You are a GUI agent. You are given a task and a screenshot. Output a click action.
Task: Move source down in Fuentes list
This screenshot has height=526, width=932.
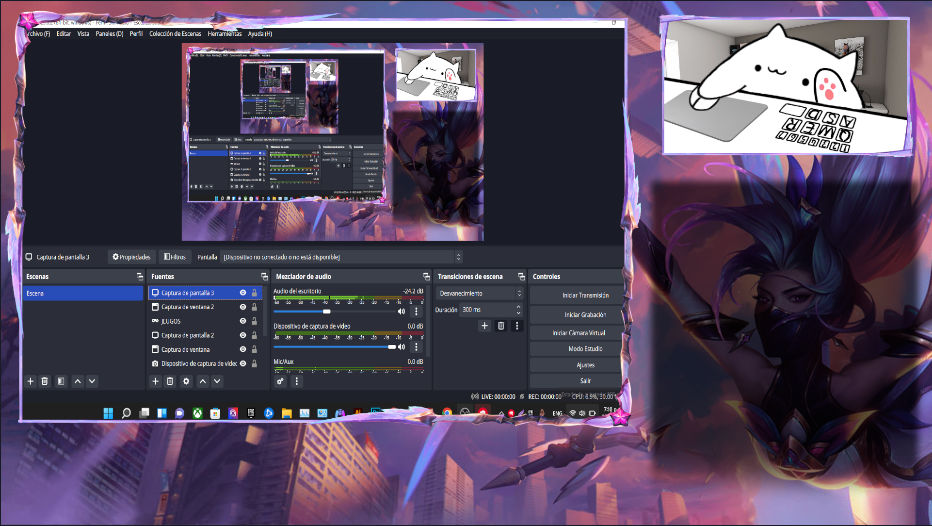pos(218,381)
